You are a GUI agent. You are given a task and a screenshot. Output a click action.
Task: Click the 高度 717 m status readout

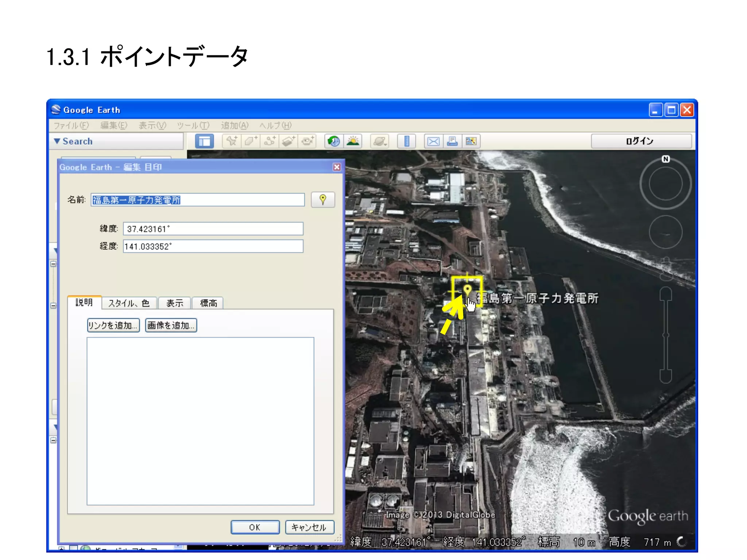point(640,542)
